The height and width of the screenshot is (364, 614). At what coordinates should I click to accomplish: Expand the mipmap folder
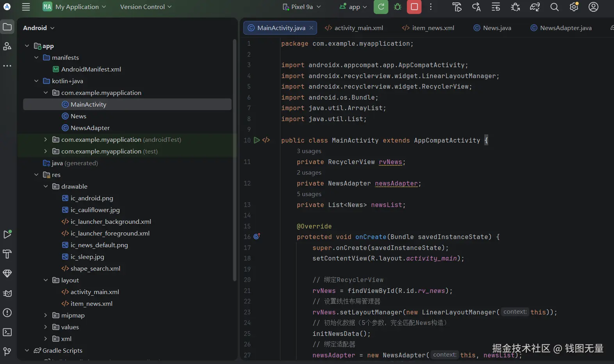[46, 316]
